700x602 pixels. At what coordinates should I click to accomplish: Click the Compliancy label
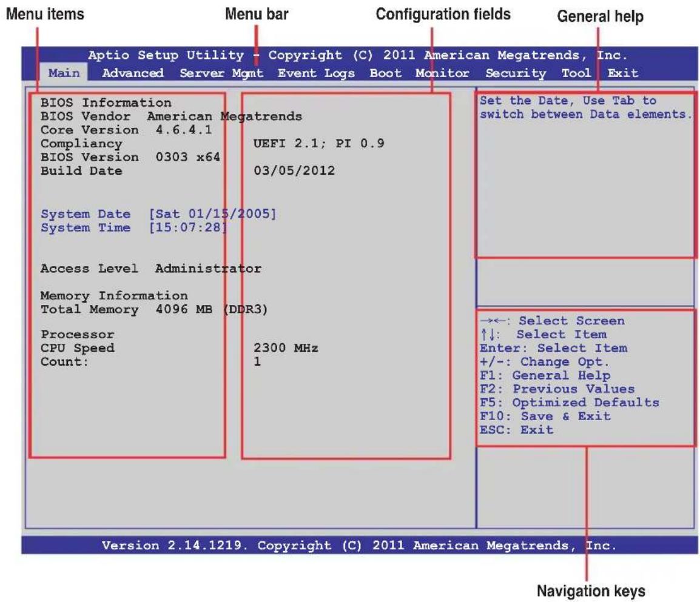point(81,144)
